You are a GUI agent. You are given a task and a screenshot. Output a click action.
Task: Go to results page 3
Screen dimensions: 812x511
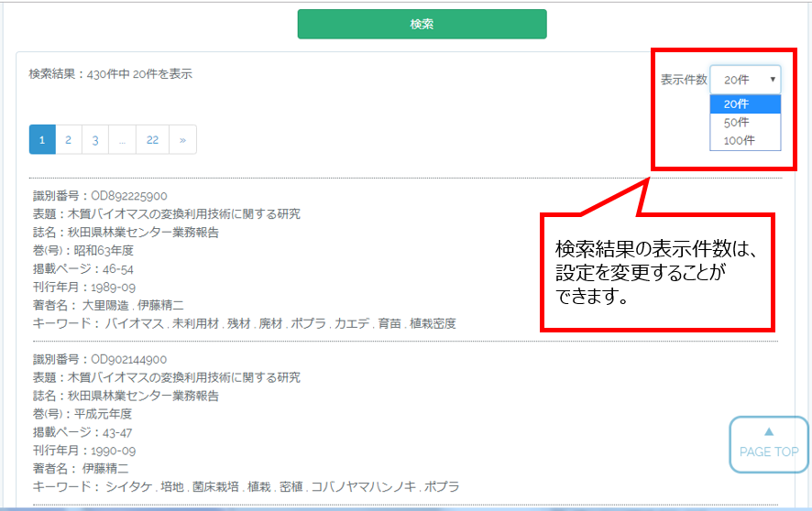[x=95, y=139]
